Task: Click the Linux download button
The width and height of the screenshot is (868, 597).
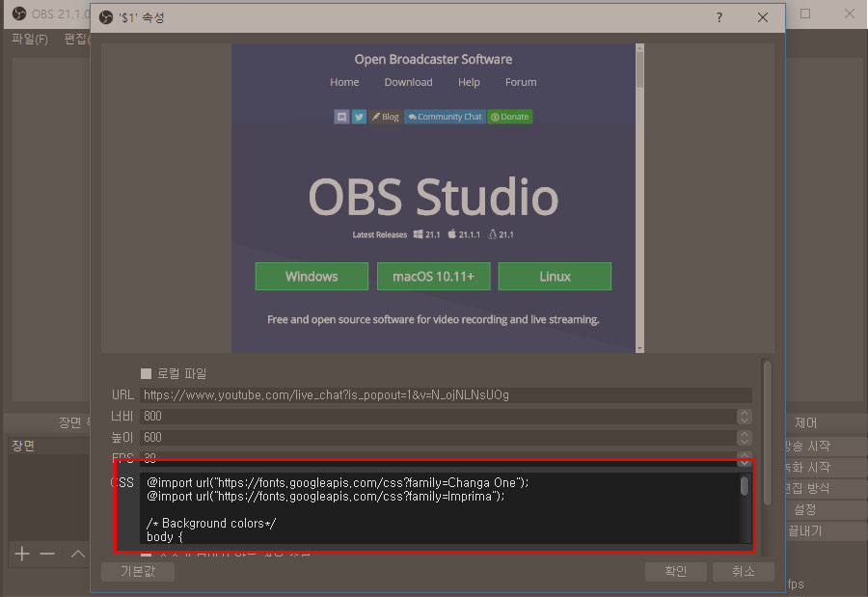Action: [555, 277]
